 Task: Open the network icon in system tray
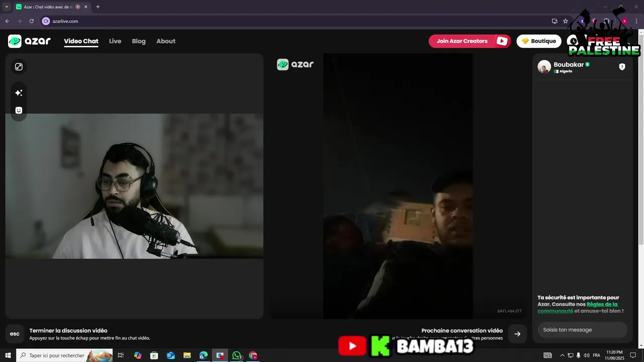(x=571, y=355)
